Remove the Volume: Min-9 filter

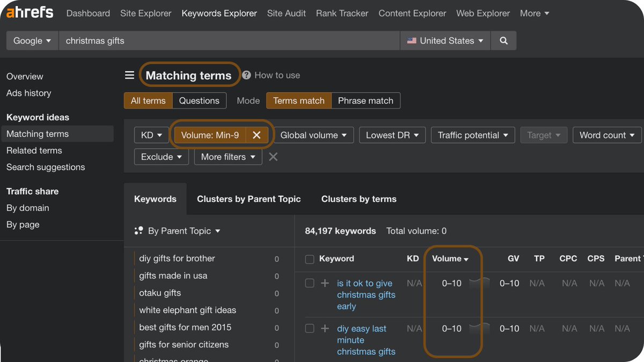pyautogui.click(x=257, y=135)
